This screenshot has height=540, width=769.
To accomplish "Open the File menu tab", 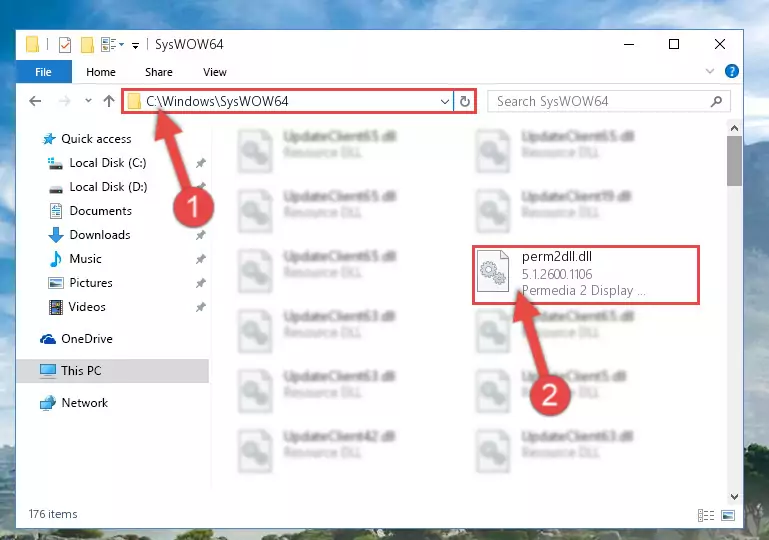I will 44,72.
